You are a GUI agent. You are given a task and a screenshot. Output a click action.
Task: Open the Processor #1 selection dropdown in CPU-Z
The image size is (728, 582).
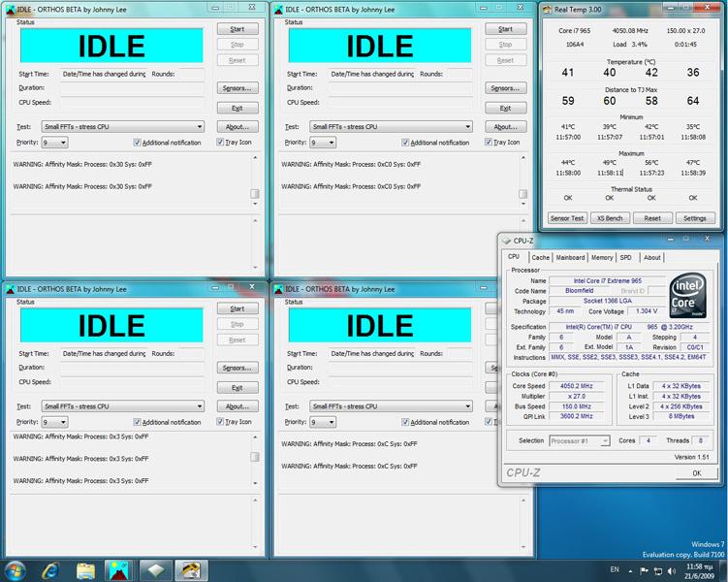pos(580,440)
